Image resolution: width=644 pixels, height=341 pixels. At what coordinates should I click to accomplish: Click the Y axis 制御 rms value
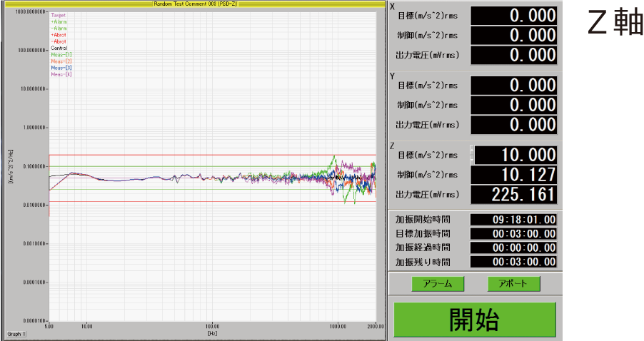click(x=514, y=105)
